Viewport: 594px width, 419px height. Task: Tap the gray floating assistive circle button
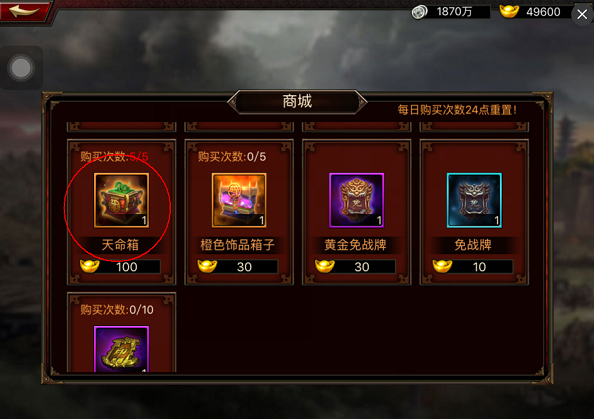pos(21,68)
